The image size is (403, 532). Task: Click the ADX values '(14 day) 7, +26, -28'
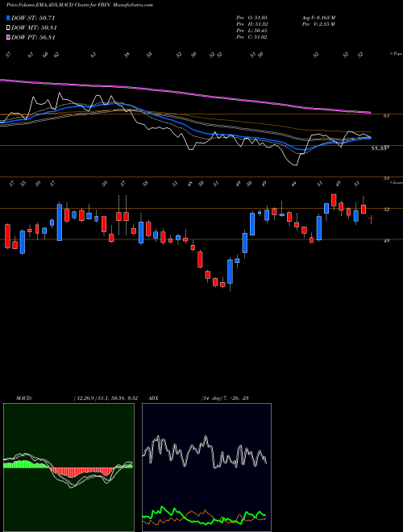225,398
